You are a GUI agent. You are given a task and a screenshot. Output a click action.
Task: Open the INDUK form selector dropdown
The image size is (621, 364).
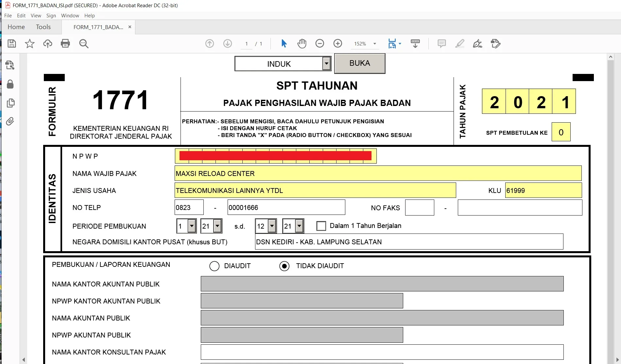coord(326,63)
